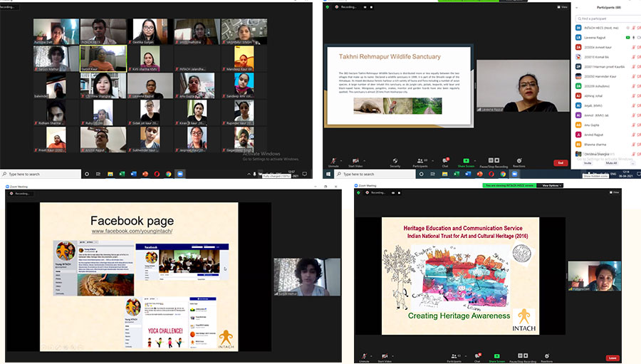Start Video in the Wildlife Sanctuary Zoom window
The width and height of the screenshot is (641, 364).
(355, 162)
